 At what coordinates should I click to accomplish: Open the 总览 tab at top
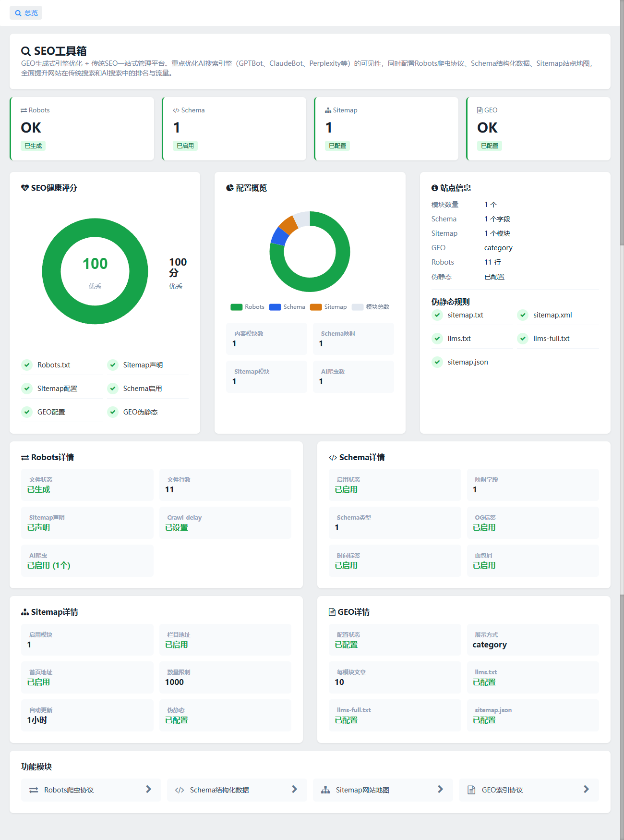(x=26, y=13)
